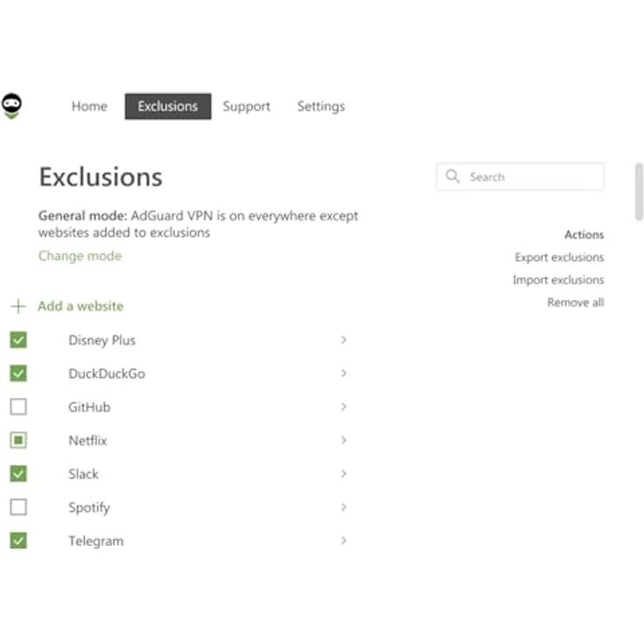Uncheck the DuckDuckGo checkbox
Viewport: 644px width, 644px height.
tap(18, 374)
